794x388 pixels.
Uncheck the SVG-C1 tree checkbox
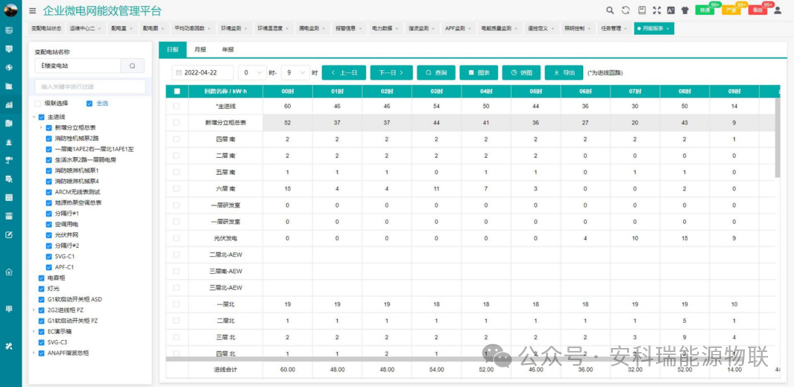49,256
